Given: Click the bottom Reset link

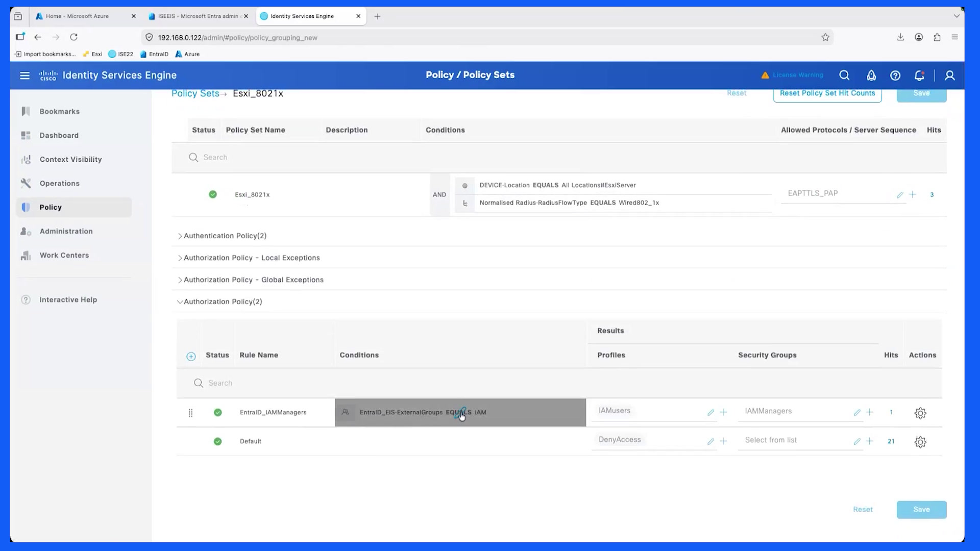Looking at the screenshot, I should pyautogui.click(x=863, y=510).
